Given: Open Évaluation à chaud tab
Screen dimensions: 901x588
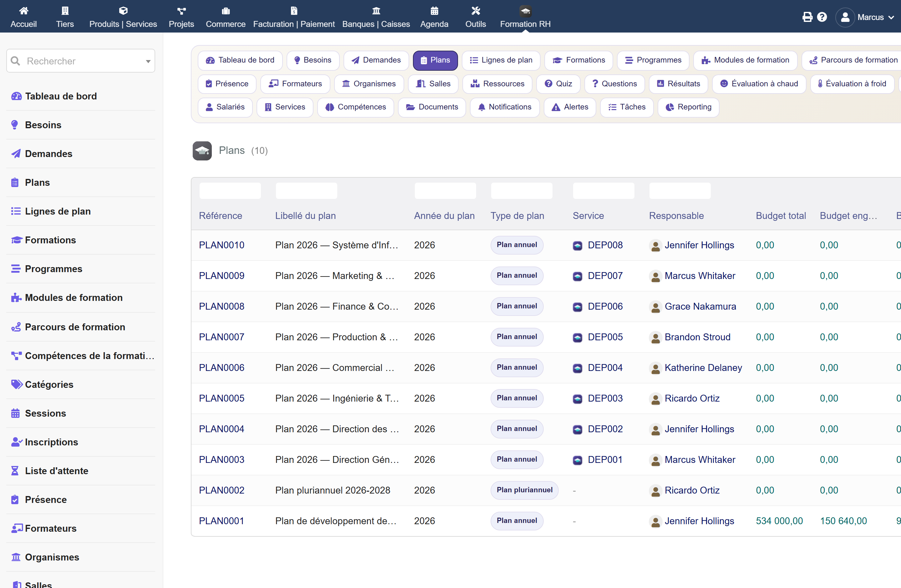Looking at the screenshot, I should 759,84.
